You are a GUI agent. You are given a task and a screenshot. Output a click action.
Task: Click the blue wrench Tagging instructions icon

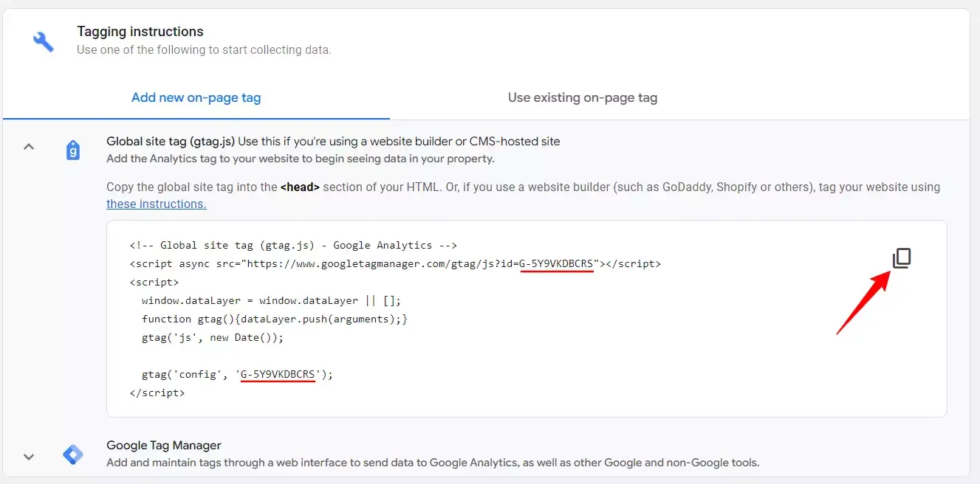point(44,41)
